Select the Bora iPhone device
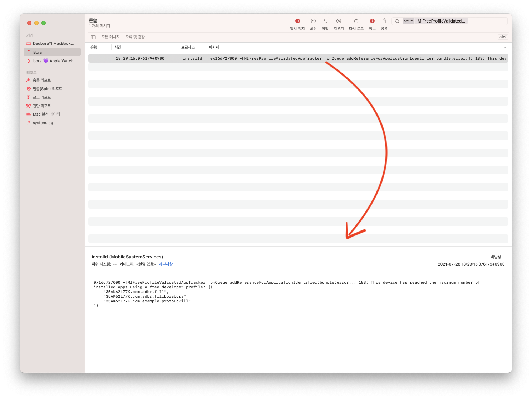532x399 pixels. tap(52, 52)
